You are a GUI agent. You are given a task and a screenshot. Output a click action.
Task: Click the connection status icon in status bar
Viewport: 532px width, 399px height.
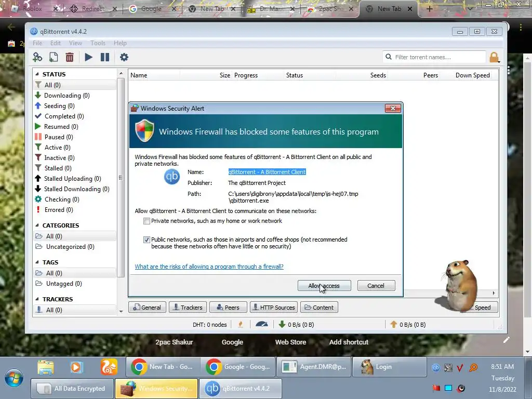click(241, 324)
